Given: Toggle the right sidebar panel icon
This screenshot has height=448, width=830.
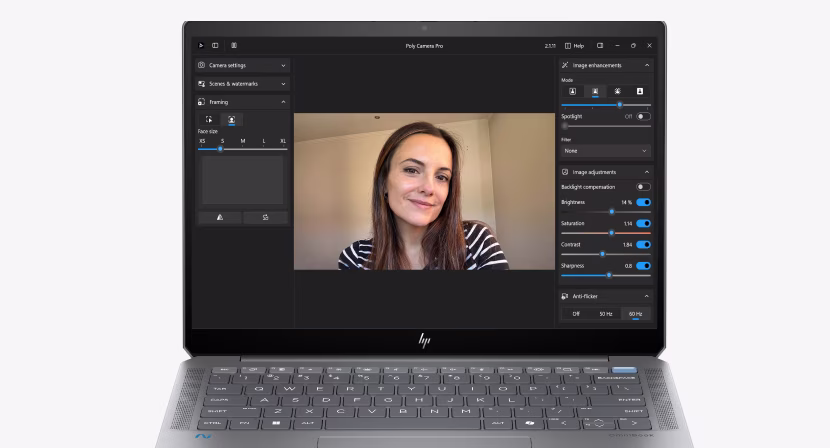Looking at the screenshot, I should tap(600, 45).
